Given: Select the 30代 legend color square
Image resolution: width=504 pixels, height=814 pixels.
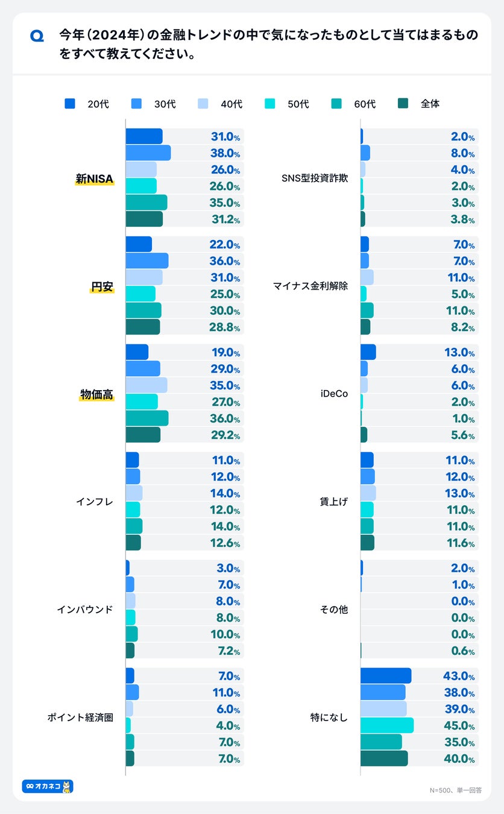Looking at the screenshot, I should [136, 104].
